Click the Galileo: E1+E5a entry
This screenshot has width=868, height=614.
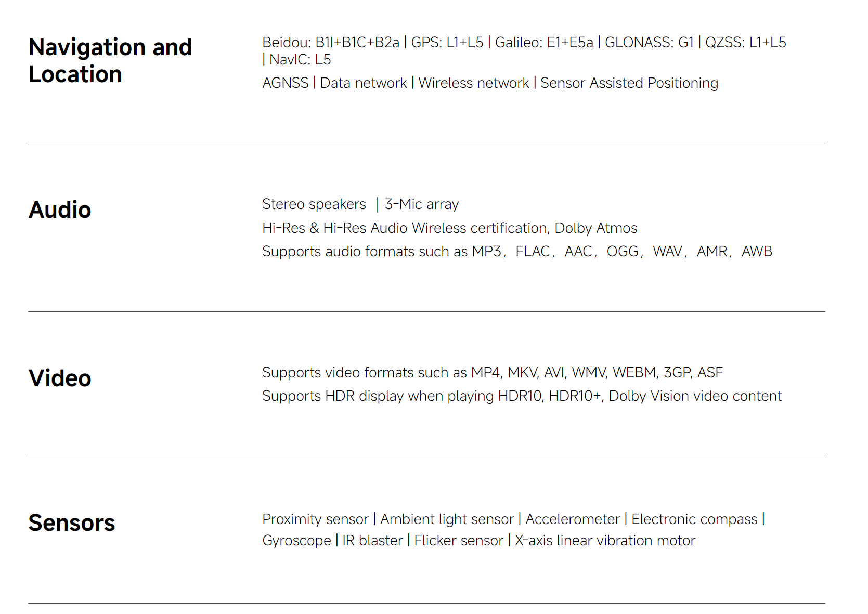pos(544,42)
